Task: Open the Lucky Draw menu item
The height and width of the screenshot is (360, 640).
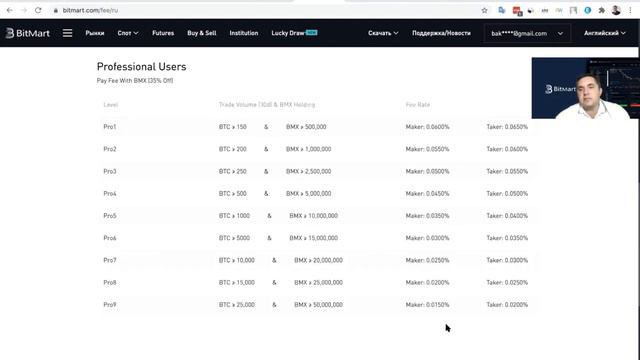Action: [x=294, y=33]
